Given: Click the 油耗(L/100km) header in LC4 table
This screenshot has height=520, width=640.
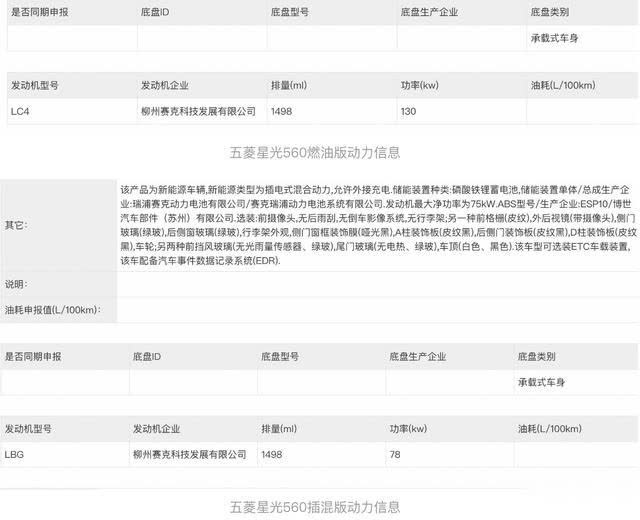Looking at the screenshot, I should [563, 85].
